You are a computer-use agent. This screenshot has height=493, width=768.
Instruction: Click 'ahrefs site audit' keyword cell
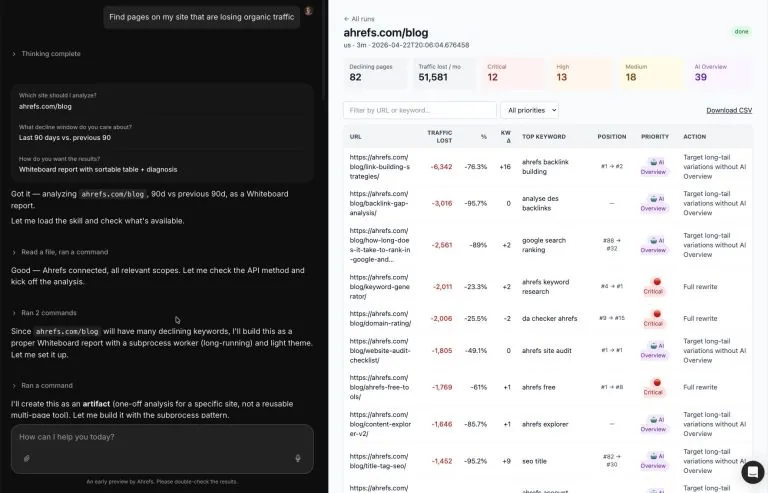(547, 351)
